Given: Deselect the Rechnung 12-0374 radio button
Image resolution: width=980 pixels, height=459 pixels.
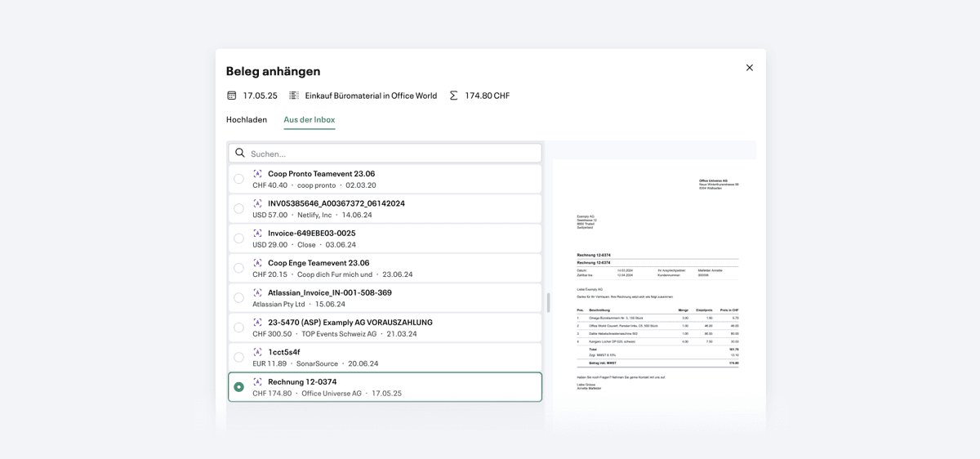Looking at the screenshot, I should coord(238,387).
